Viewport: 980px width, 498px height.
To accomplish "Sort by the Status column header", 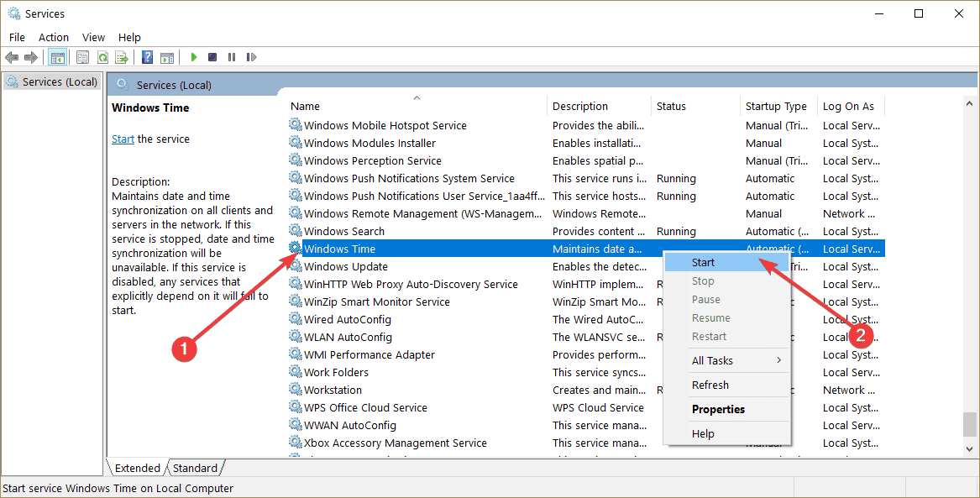I will tap(695, 106).
